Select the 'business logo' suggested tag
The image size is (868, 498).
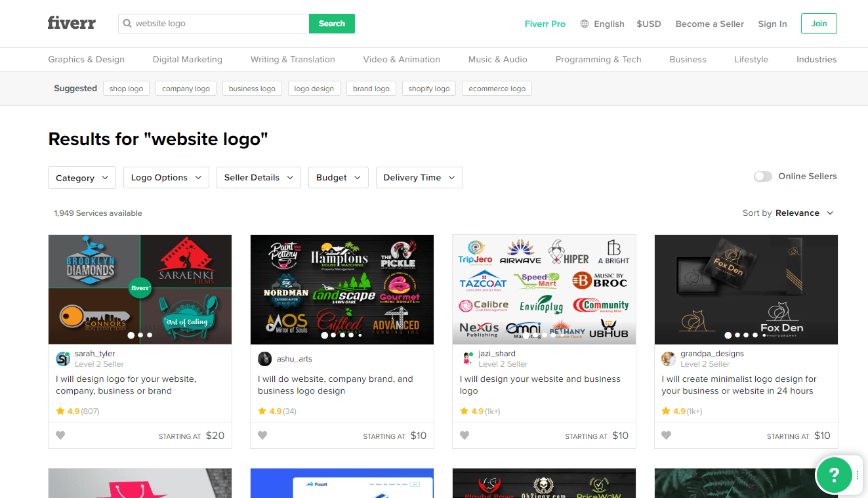pos(252,89)
